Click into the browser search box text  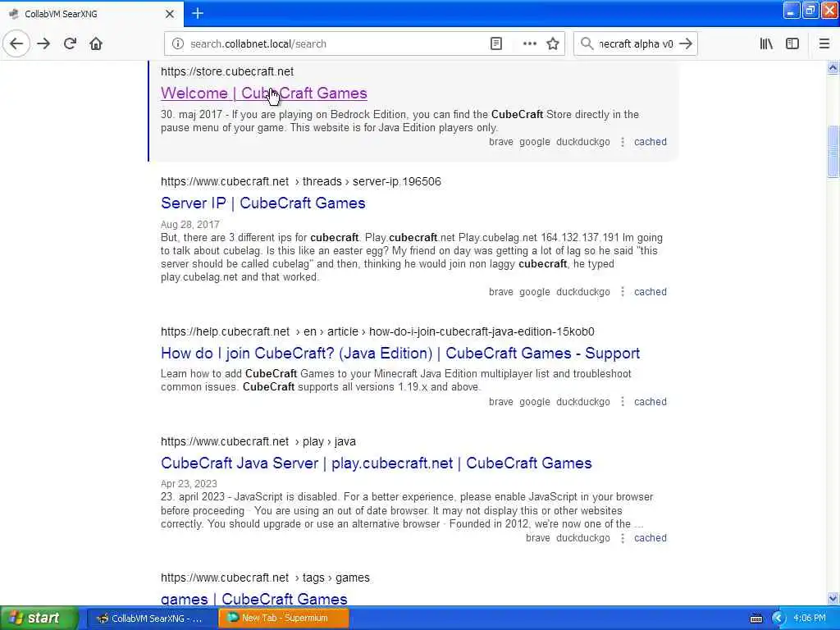(x=636, y=44)
